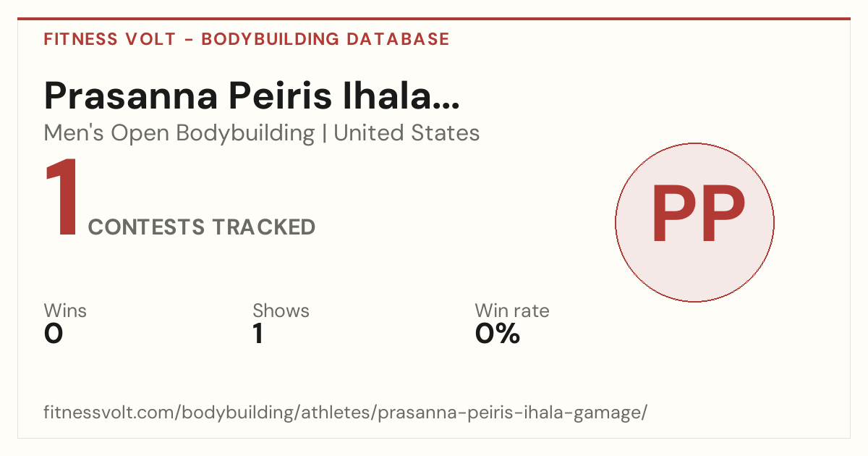868x456 pixels.
Task: Click the word Database in the header
Action: pyautogui.click(x=398, y=39)
